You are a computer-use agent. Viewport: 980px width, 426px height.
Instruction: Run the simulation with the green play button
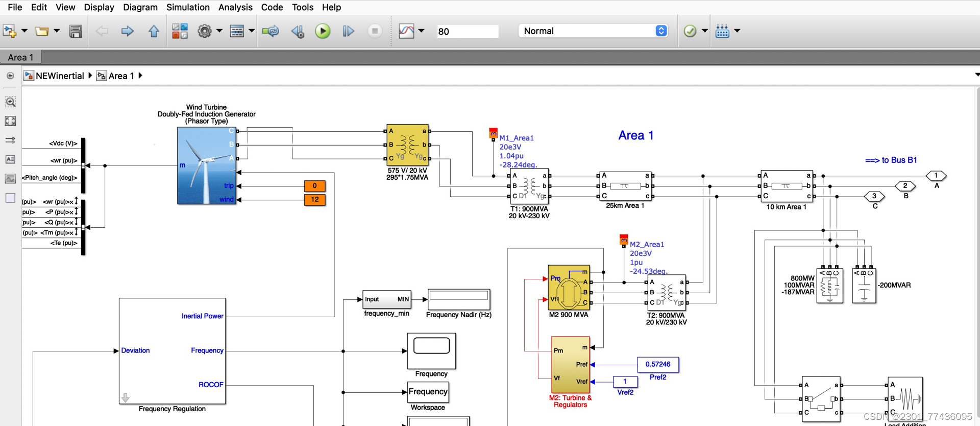(323, 31)
